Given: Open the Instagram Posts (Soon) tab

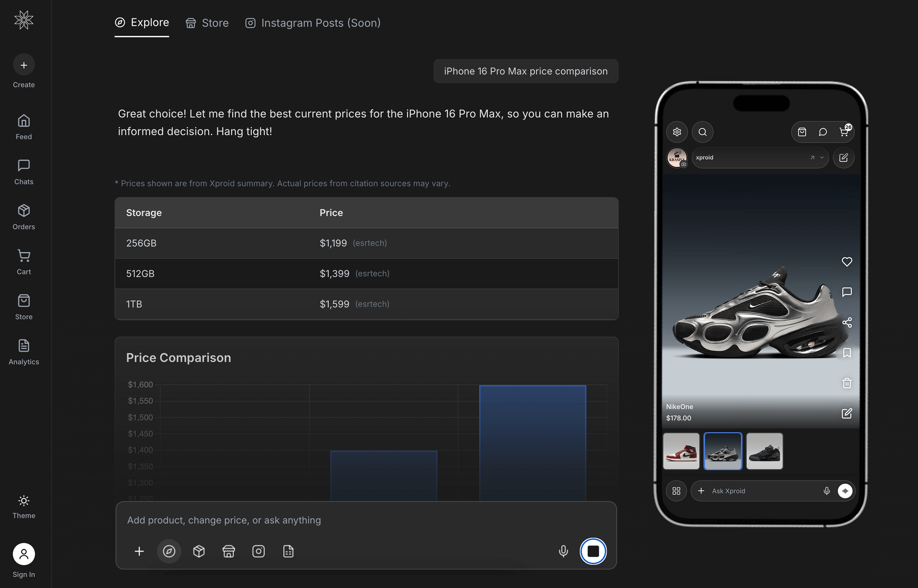Looking at the screenshot, I should [313, 23].
